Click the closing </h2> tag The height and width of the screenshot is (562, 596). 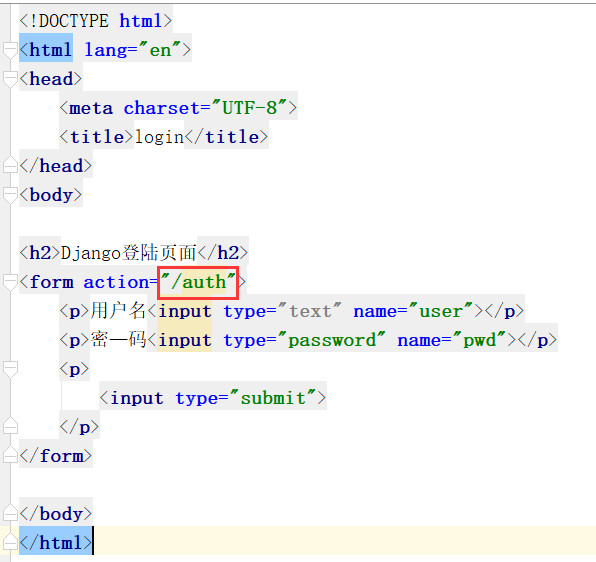pos(223,253)
